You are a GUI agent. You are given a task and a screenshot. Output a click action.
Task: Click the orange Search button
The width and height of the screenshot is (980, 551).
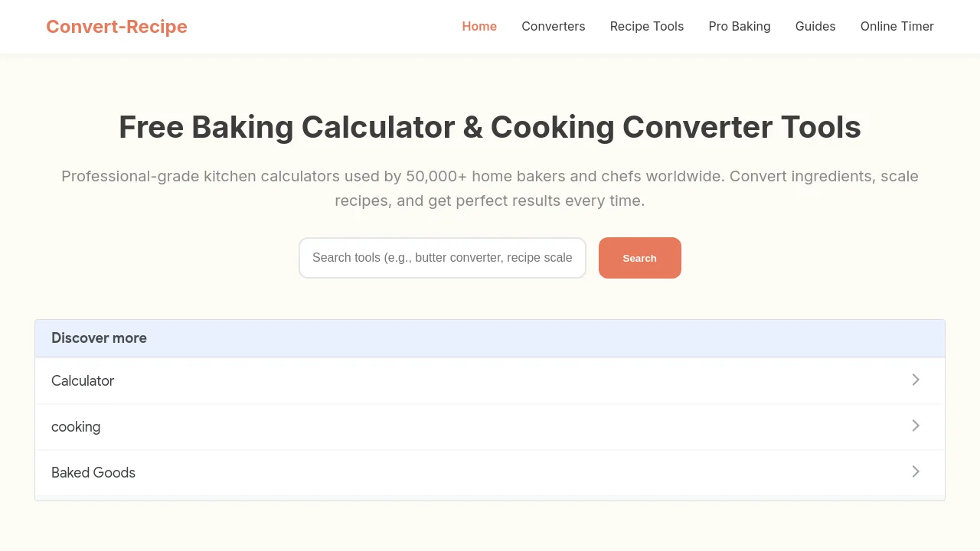640,258
